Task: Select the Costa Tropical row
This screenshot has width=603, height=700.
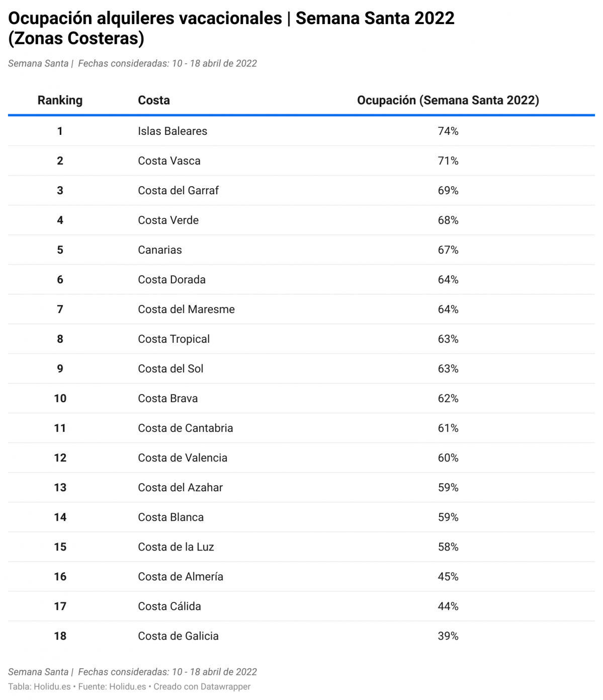Action: click(301, 339)
